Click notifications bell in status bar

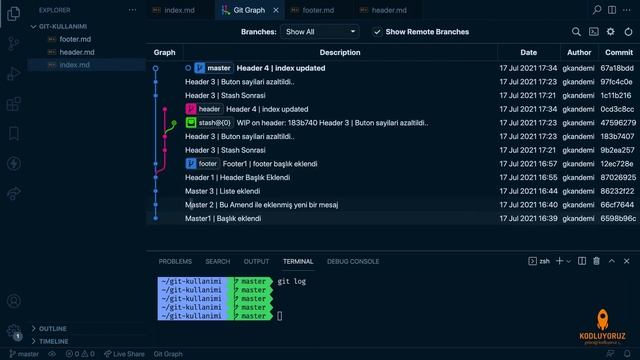(627, 353)
